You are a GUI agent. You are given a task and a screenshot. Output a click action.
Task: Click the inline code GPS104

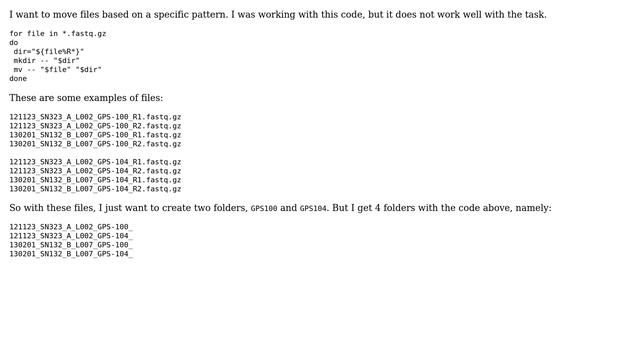tap(313, 209)
